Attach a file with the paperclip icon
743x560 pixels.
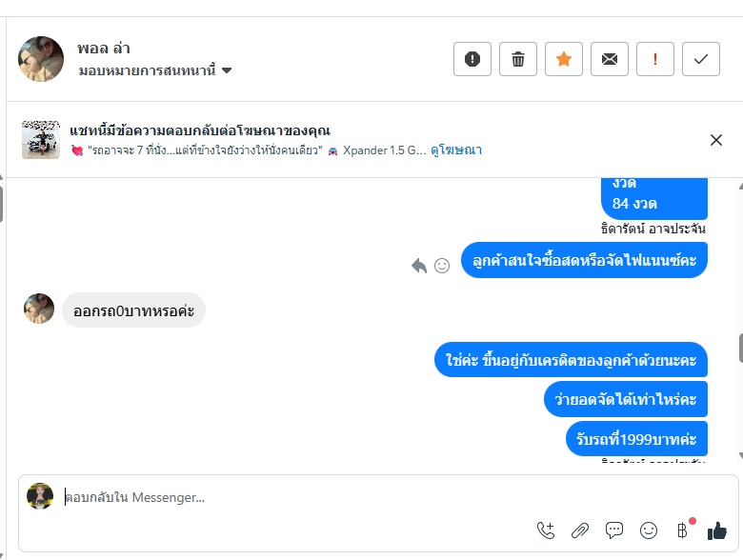pyautogui.click(x=580, y=530)
